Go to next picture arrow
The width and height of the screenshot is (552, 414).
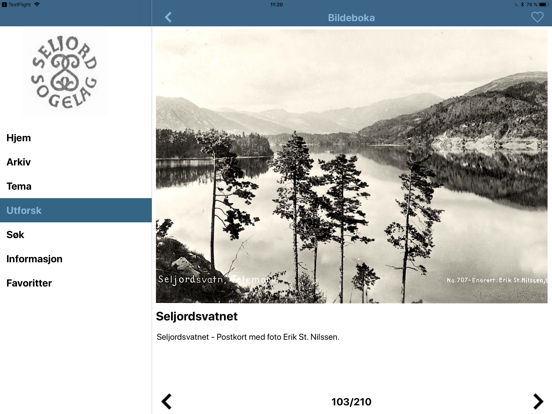click(538, 401)
